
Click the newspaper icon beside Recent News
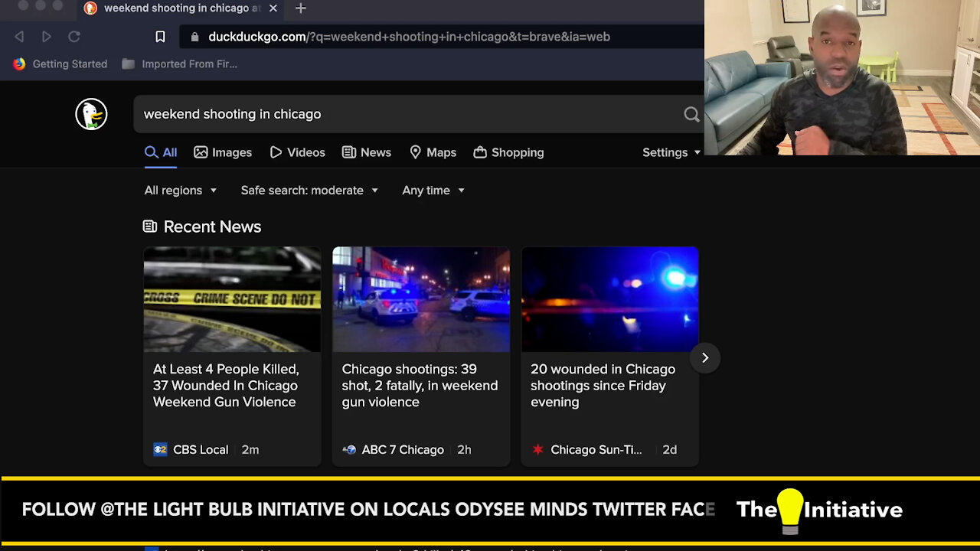coord(150,227)
